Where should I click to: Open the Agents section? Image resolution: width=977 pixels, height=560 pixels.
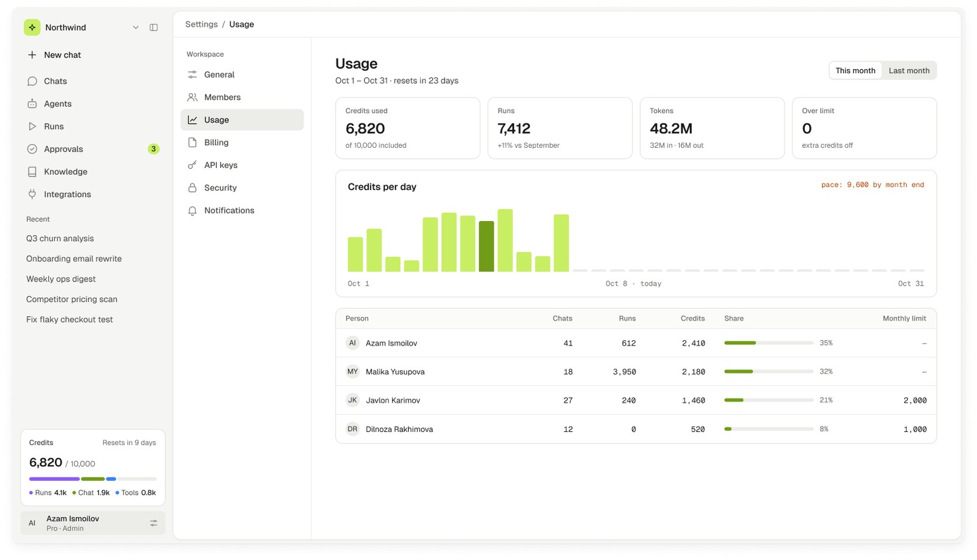(93, 104)
